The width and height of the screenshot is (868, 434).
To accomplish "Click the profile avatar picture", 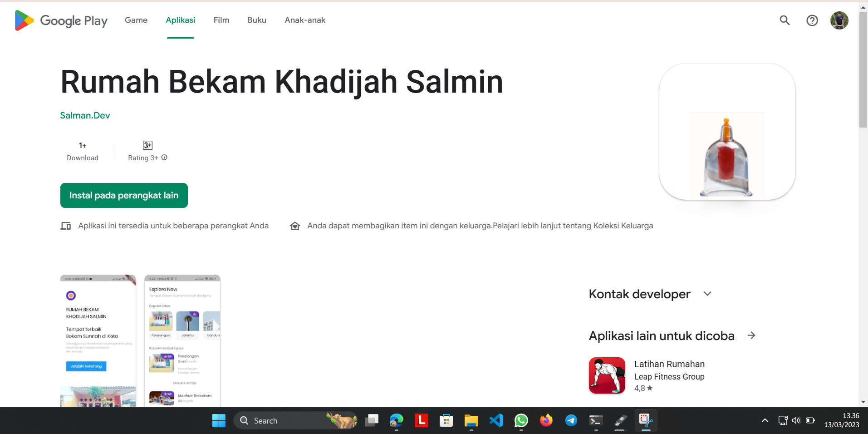I will point(839,20).
